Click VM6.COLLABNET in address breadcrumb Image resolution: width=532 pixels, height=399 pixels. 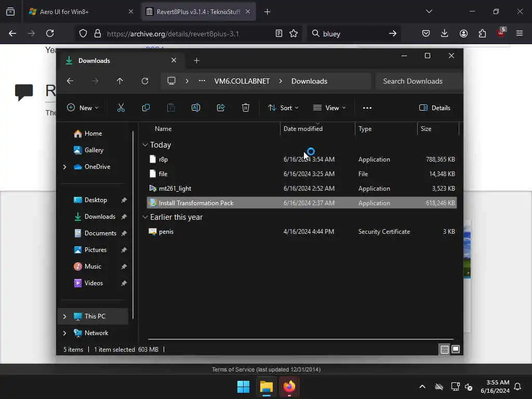pyautogui.click(x=242, y=81)
